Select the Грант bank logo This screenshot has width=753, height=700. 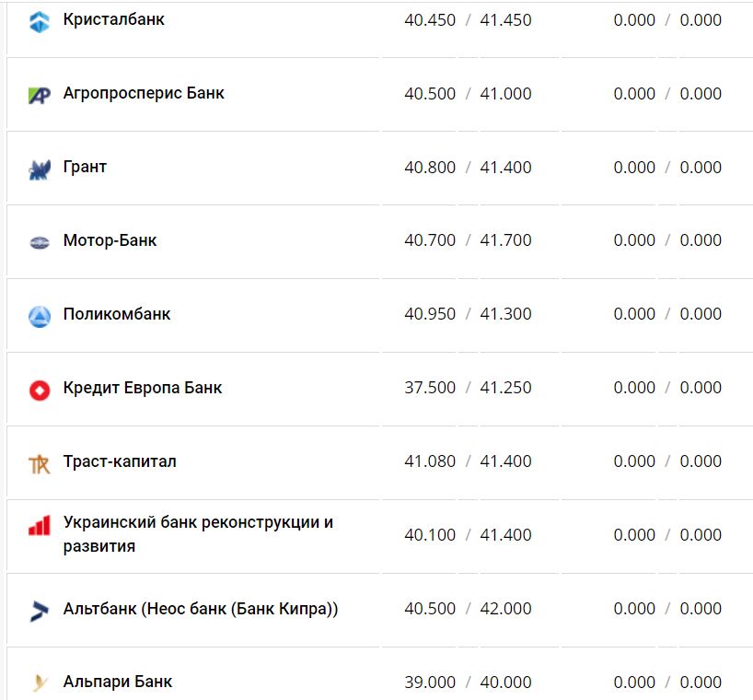(39, 169)
